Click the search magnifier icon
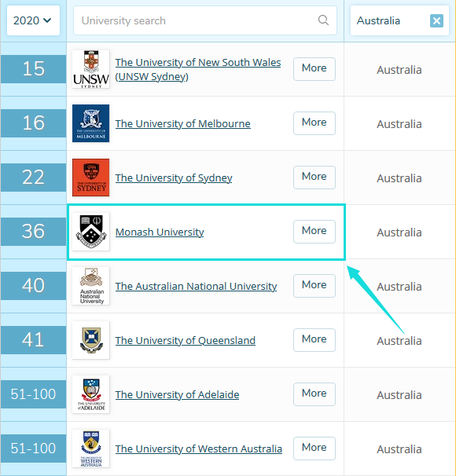The image size is (456, 476). pyautogui.click(x=323, y=20)
